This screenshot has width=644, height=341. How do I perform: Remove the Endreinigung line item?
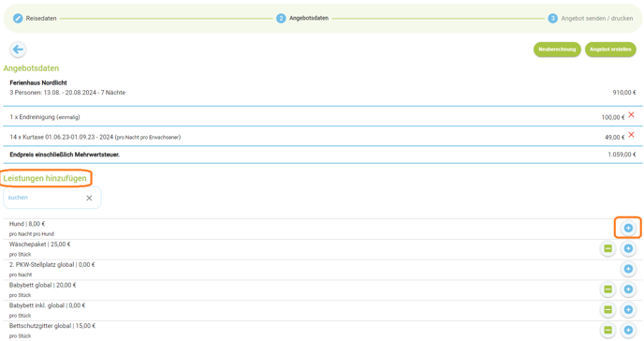click(x=631, y=114)
